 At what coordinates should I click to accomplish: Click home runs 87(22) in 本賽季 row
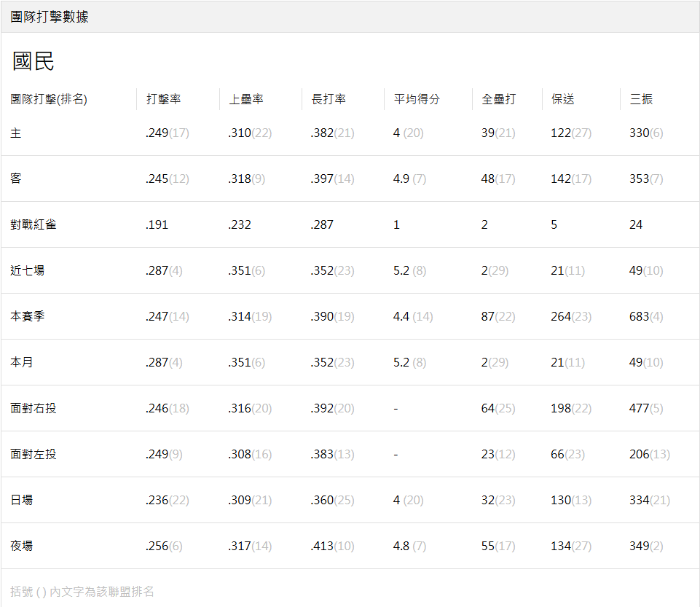point(498,317)
